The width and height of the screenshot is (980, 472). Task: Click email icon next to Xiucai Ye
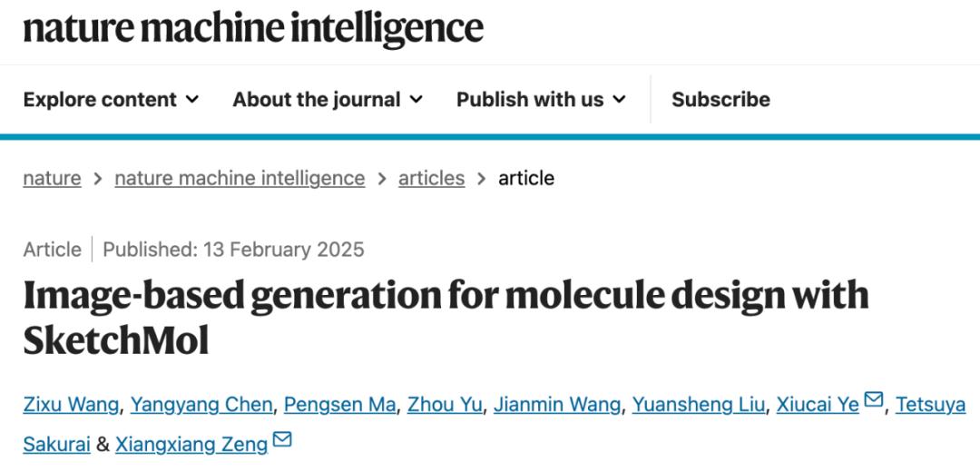click(x=874, y=400)
